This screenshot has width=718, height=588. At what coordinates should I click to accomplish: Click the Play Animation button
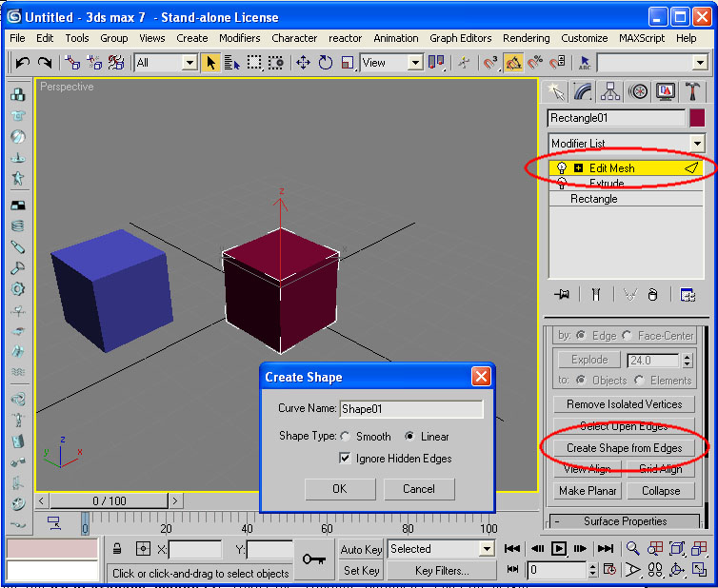pyautogui.click(x=558, y=548)
